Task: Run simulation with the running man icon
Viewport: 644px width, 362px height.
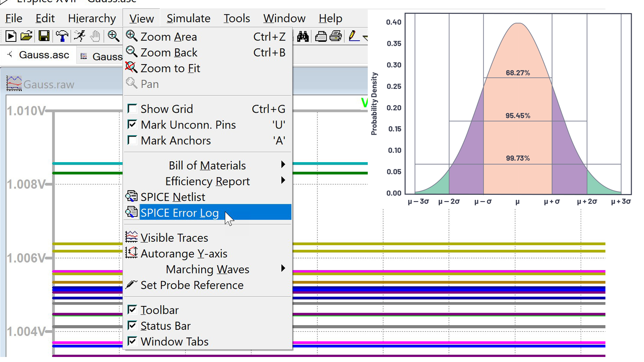Action: coord(79,36)
